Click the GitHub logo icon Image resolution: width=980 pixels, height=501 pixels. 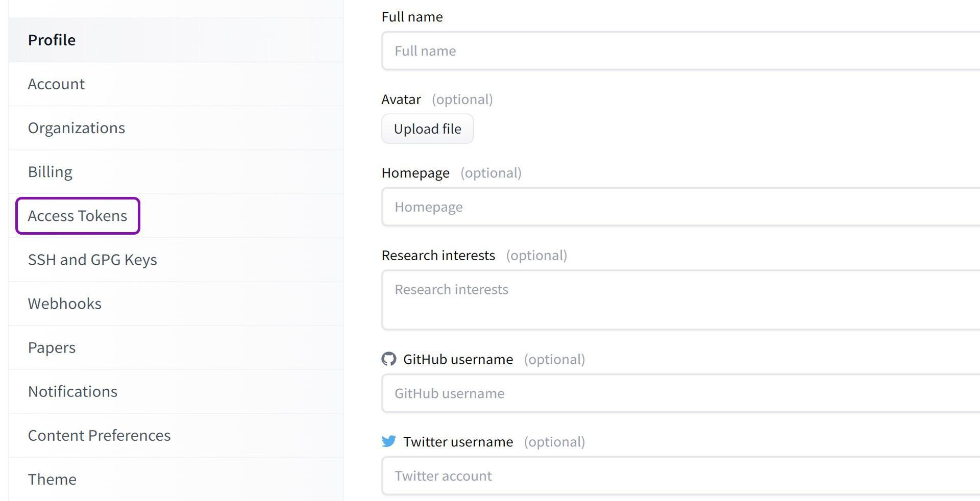pyautogui.click(x=389, y=359)
